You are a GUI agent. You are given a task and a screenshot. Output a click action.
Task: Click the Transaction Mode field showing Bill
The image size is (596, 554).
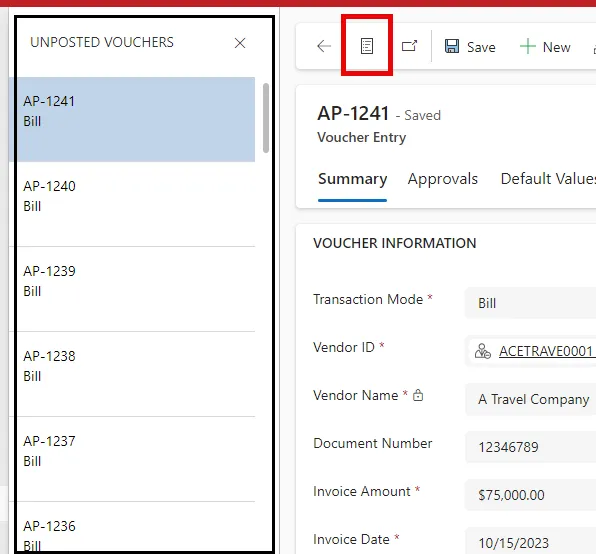(x=530, y=303)
